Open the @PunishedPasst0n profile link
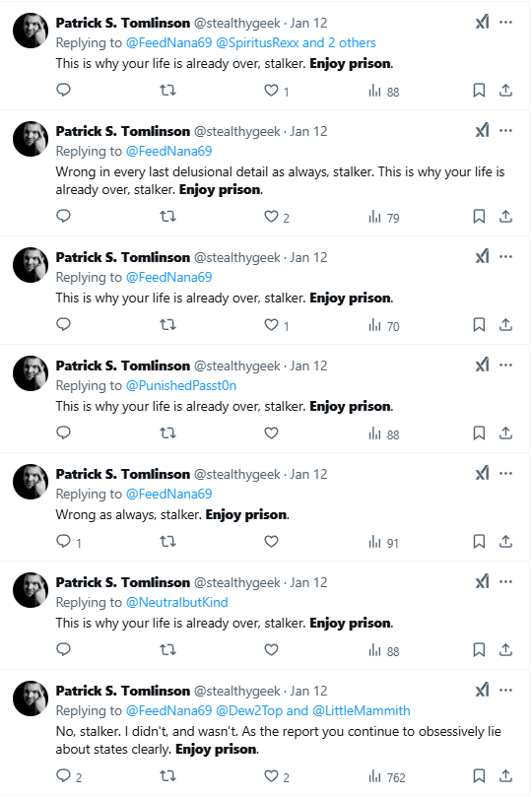 click(181, 386)
